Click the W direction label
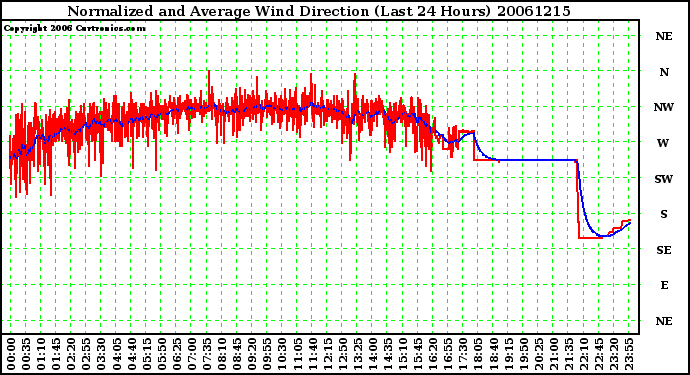The width and height of the screenshot is (690, 375). coord(663,143)
